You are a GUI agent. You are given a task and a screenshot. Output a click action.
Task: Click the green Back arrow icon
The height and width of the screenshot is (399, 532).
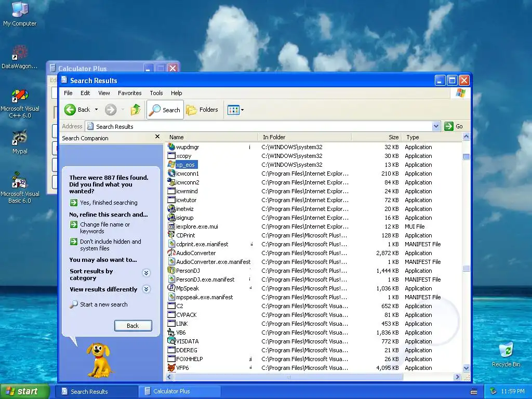point(70,110)
